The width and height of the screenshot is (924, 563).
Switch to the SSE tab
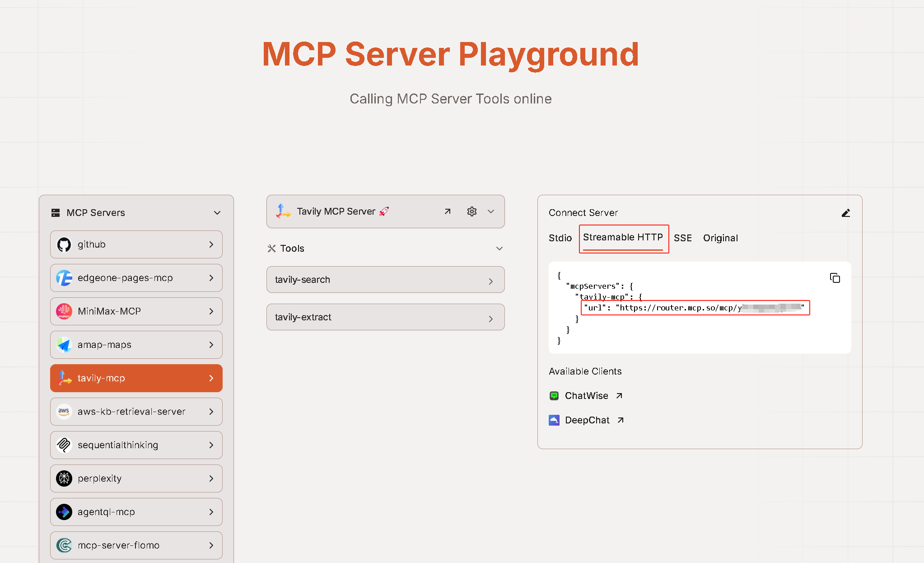pyautogui.click(x=683, y=238)
